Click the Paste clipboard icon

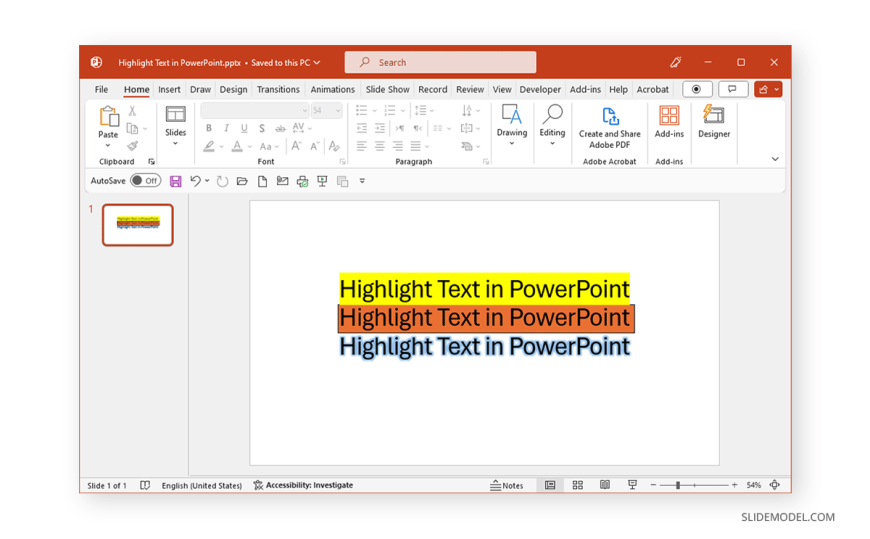tap(108, 117)
